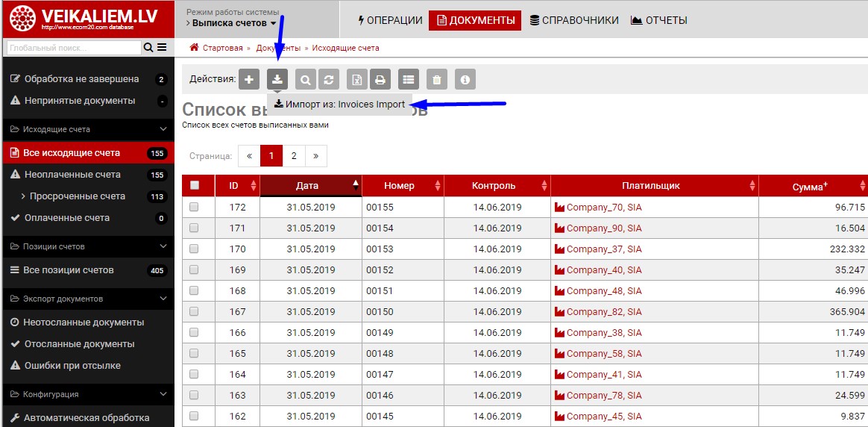The image size is (868, 427).
Task: Go to page 2 of the invoice list
Action: 294,156
